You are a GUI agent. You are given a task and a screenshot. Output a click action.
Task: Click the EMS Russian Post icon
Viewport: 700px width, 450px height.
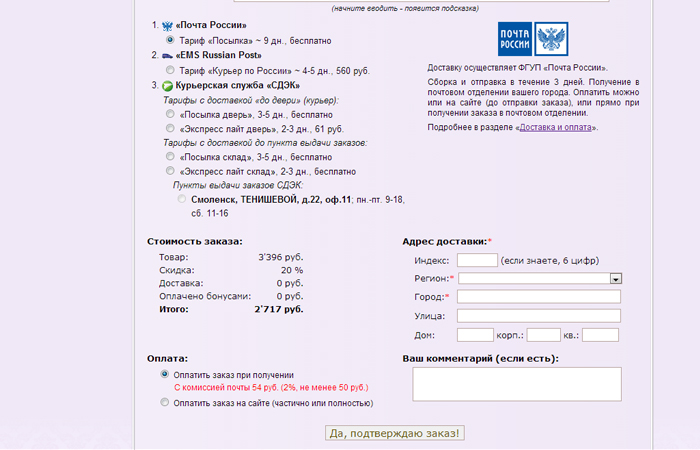(167, 55)
